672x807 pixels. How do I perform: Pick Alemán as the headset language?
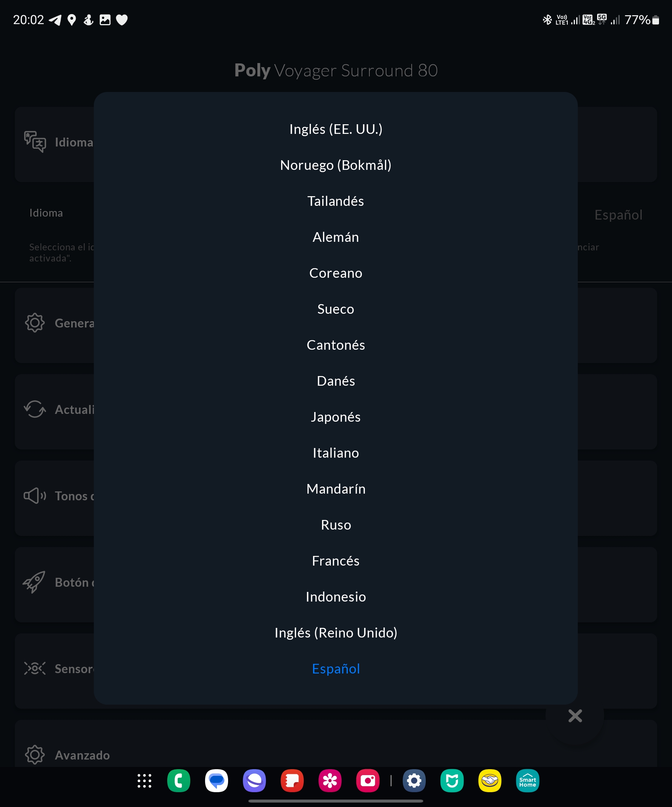pyautogui.click(x=336, y=237)
